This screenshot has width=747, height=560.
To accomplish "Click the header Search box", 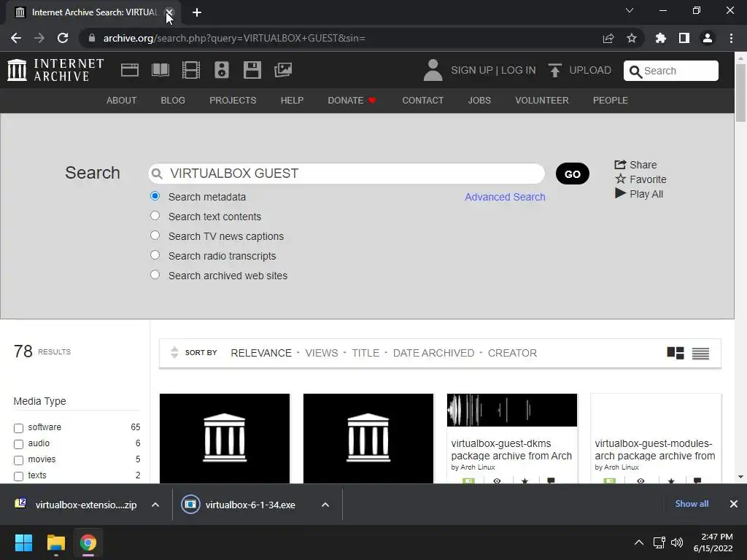I will [671, 71].
